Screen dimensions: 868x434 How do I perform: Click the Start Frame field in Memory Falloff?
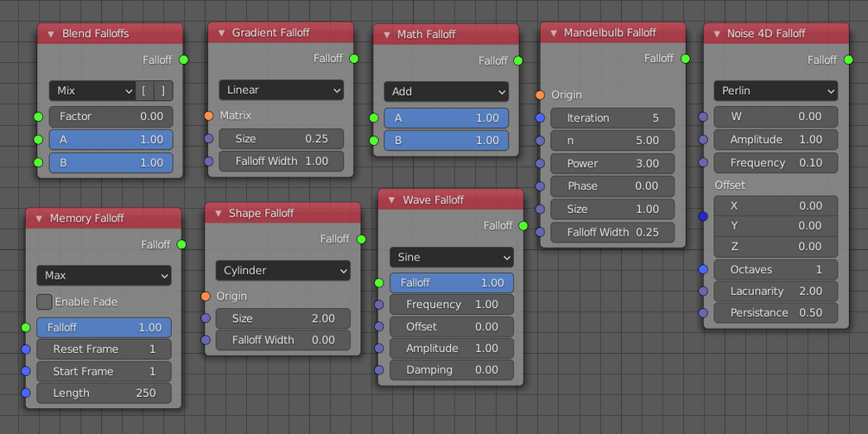pos(104,372)
